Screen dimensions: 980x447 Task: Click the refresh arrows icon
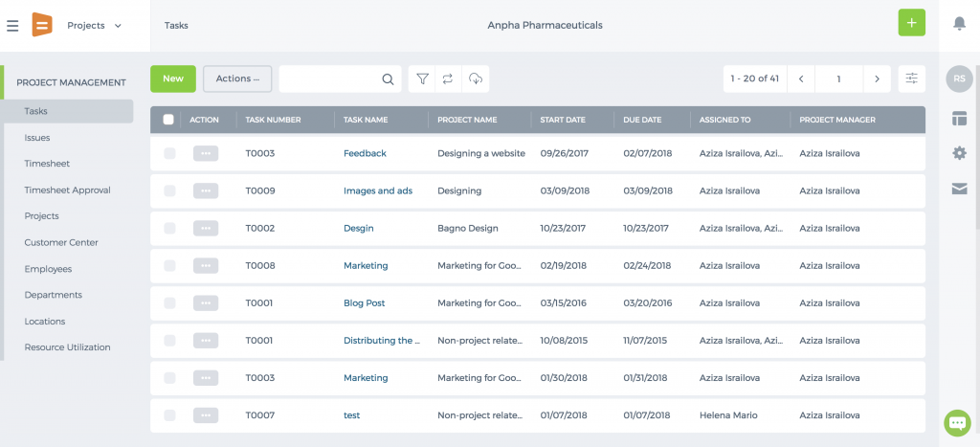[x=448, y=78]
